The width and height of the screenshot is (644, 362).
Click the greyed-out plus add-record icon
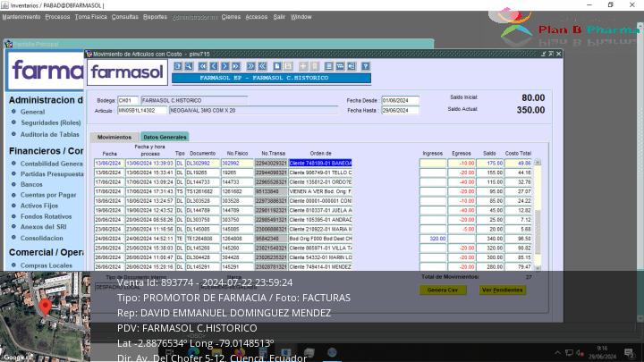(x=303, y=66)
